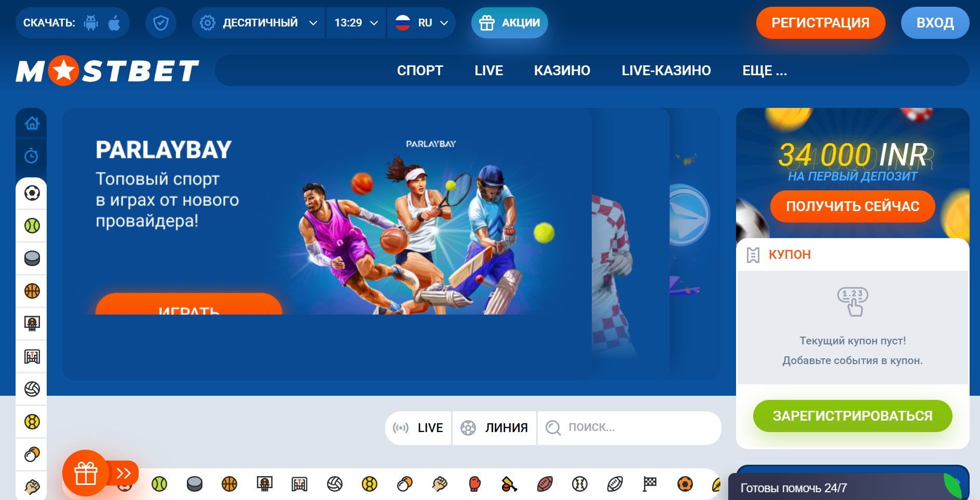The width and height of the screenshot is (980, 500).
Task: Click the green ЗАРЕГИСТРИРОВАТЬСЯ button
Action: click(852, 416)
